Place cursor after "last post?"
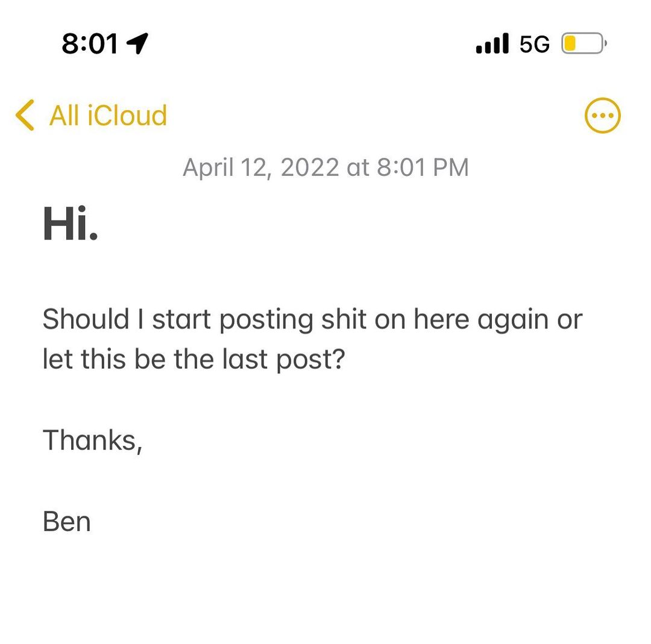The width and height of the screenshot is (651, 644). click(345, 360)
